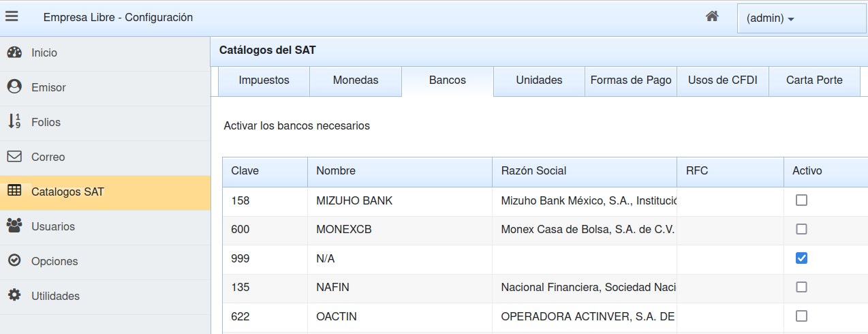Screen dimensions: 868x334
Task: Click the hamburger menu icon
Action: tap(12, 17)
